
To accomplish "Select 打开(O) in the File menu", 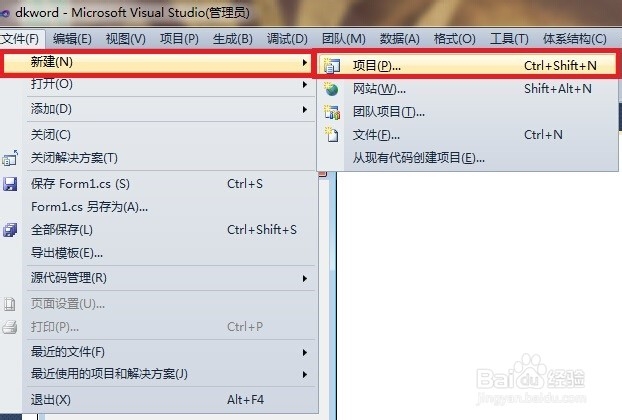I will [170, 84].
